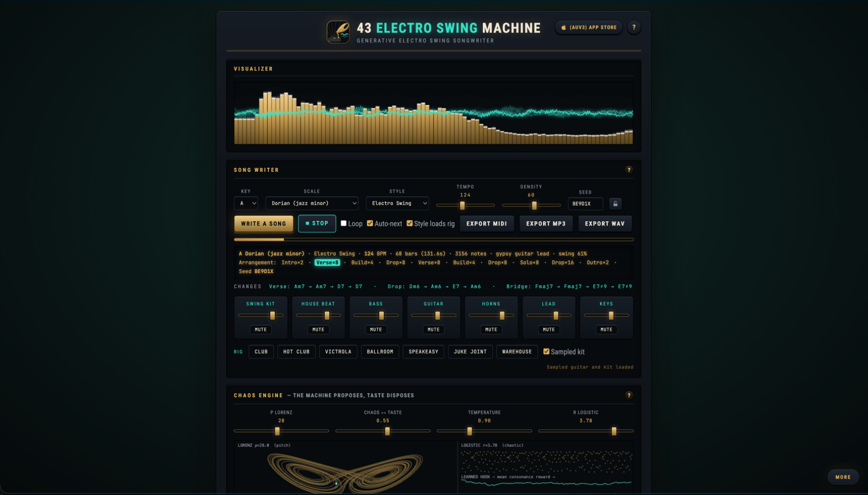Click the Electro Swing Machine logo icon
The width and height of the screenshot is (868, 495).
(x=338, y=32)
